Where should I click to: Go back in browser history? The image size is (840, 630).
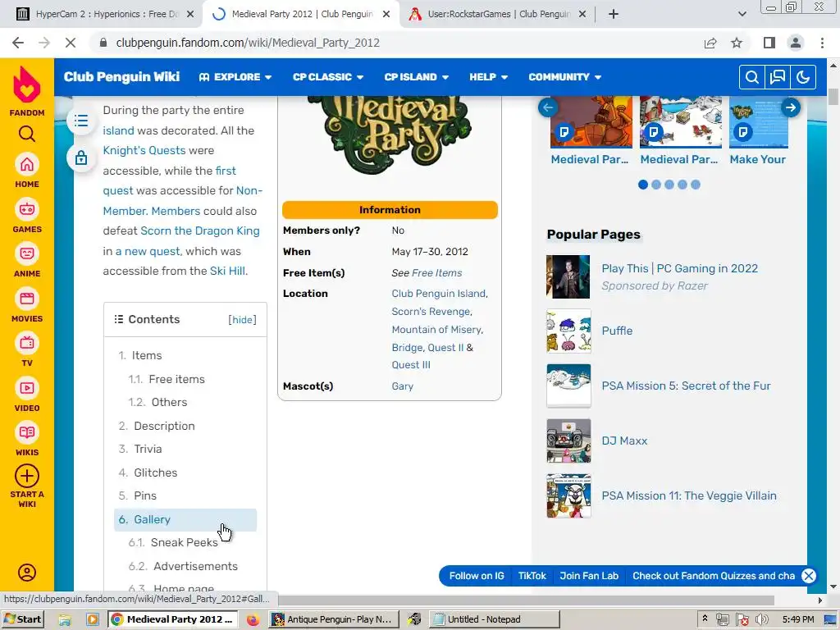point(18,43)
